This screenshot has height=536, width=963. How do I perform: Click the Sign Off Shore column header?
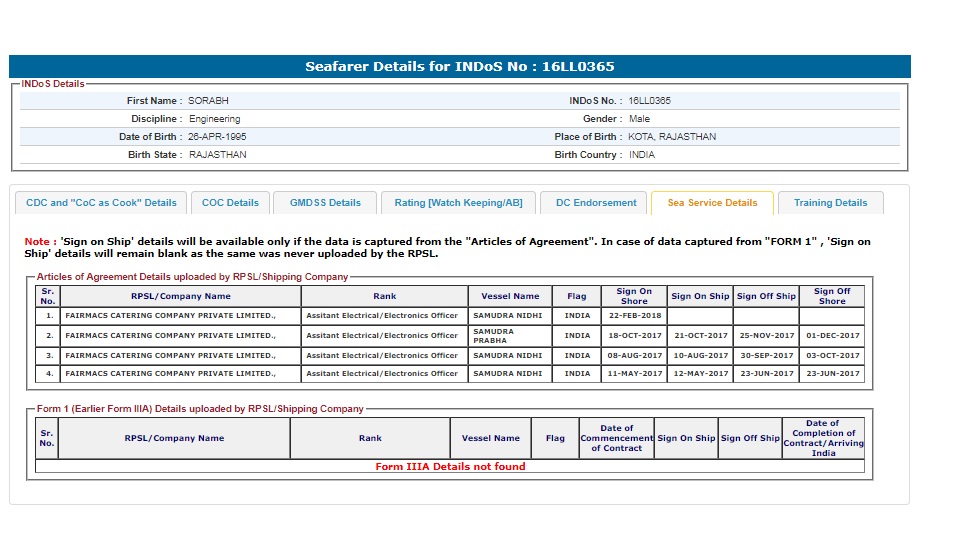click(831, 296)
